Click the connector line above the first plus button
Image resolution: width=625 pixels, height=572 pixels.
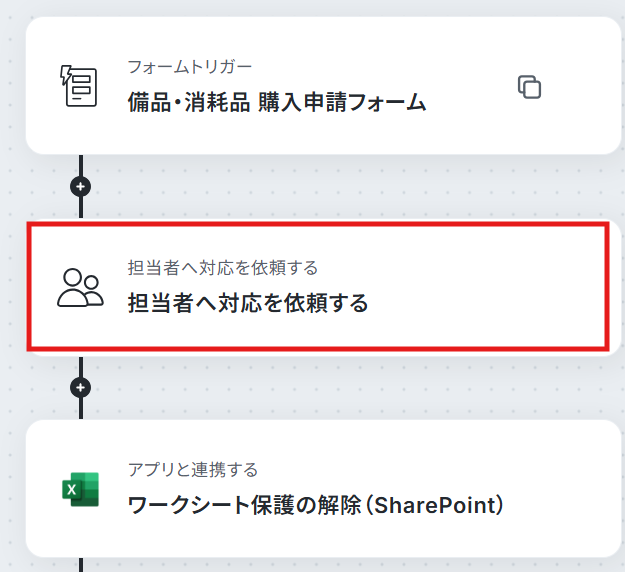coord(81,165)
